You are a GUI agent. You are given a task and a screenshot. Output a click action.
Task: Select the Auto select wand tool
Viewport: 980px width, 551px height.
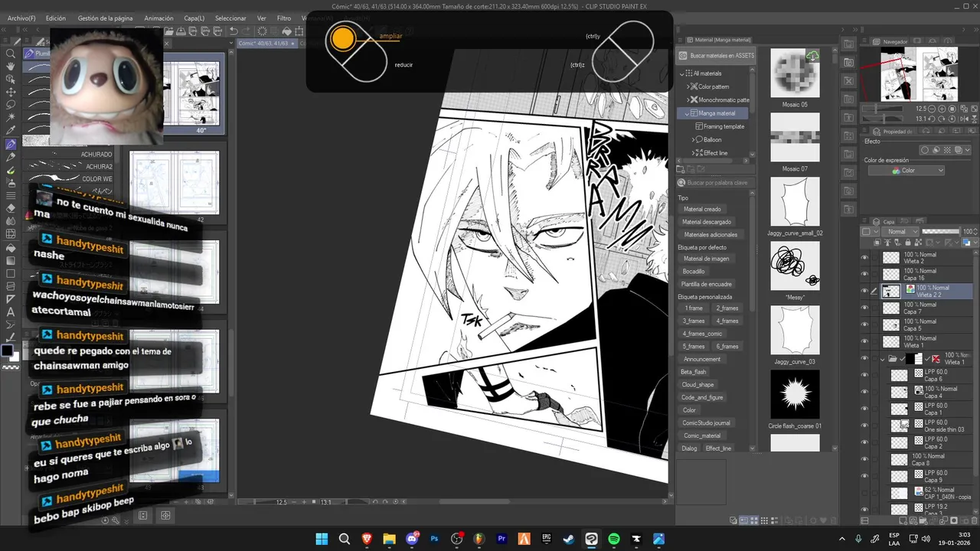[11, 118]
